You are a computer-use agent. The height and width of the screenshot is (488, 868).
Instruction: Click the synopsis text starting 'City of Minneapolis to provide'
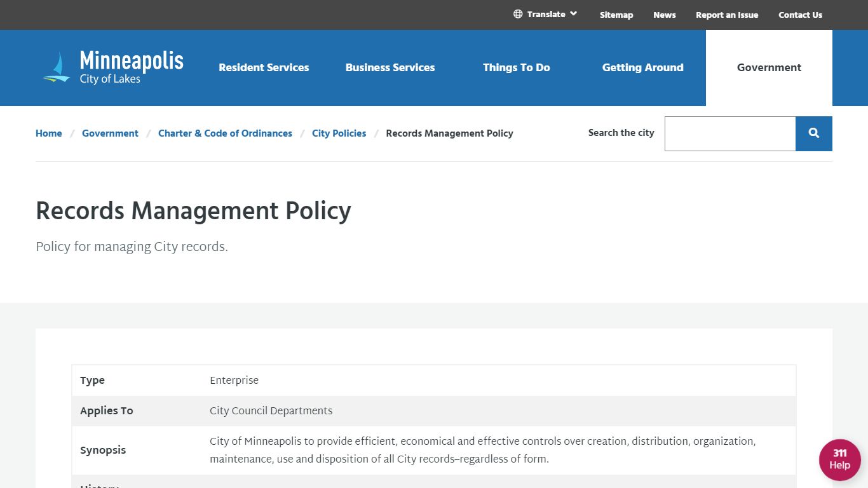tap(482, 450)
